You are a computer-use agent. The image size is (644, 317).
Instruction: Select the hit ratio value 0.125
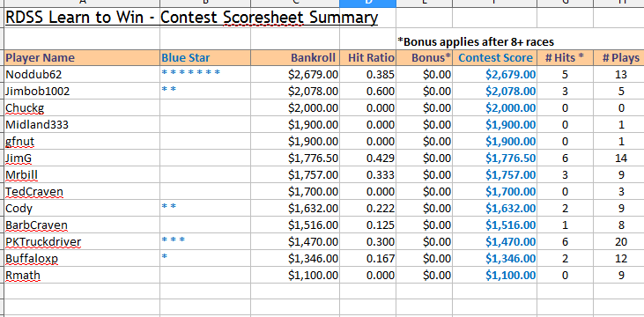tap(368, 225)
